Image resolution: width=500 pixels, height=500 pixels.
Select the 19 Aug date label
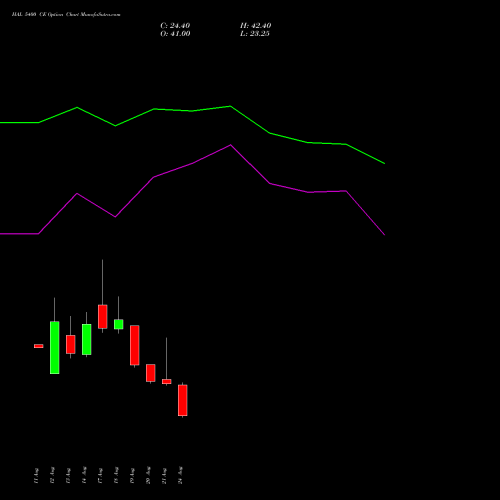click(132, 476)
